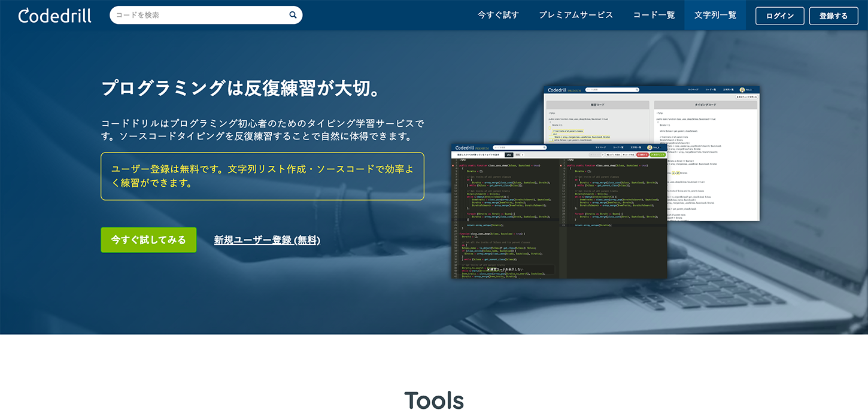This screenshot has width=868, height=419.
Task: Open the 今すぐ試す menu item
Action: point(498,15)
